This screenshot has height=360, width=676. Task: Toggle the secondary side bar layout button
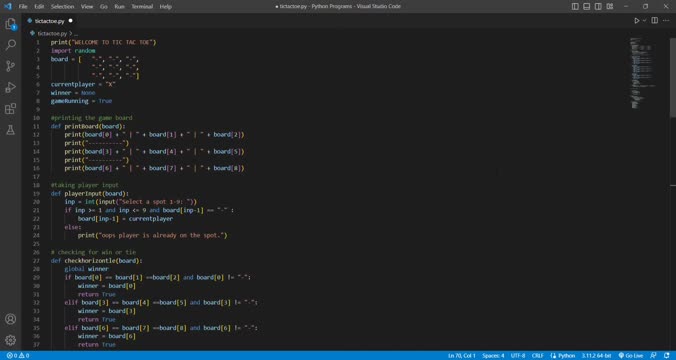598,6
